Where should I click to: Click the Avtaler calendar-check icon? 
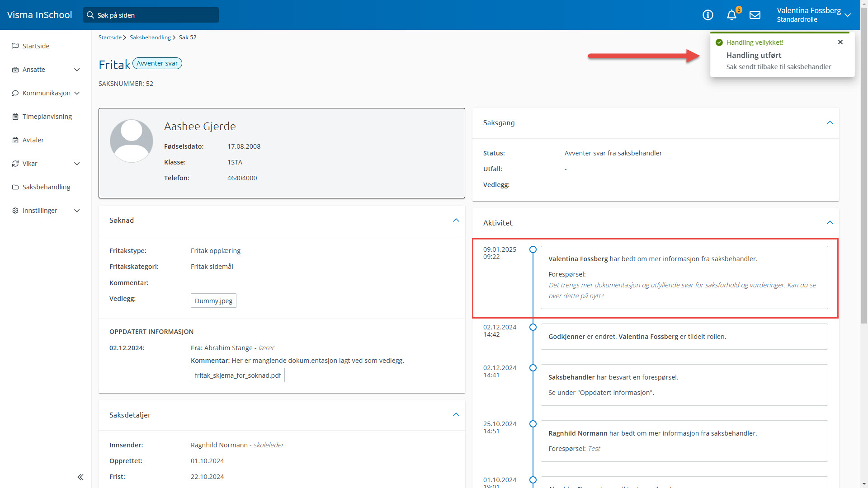click(15, 140)
